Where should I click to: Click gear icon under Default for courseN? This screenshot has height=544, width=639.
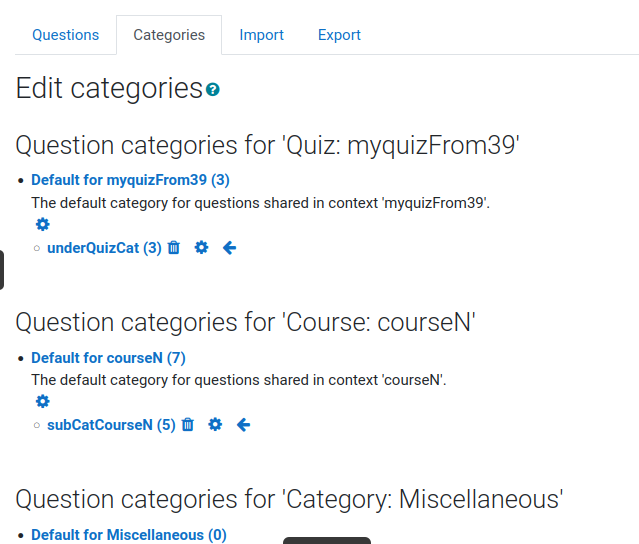[x=42, y=401]
